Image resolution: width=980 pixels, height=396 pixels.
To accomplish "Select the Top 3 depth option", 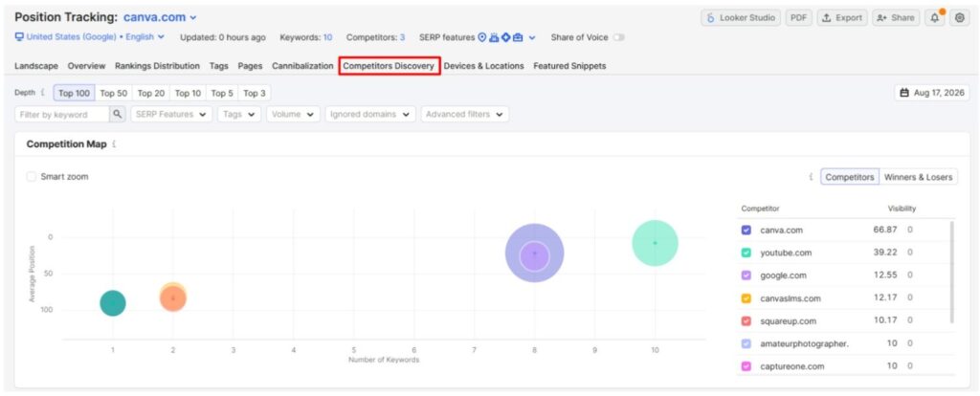I will pos(255,93).
